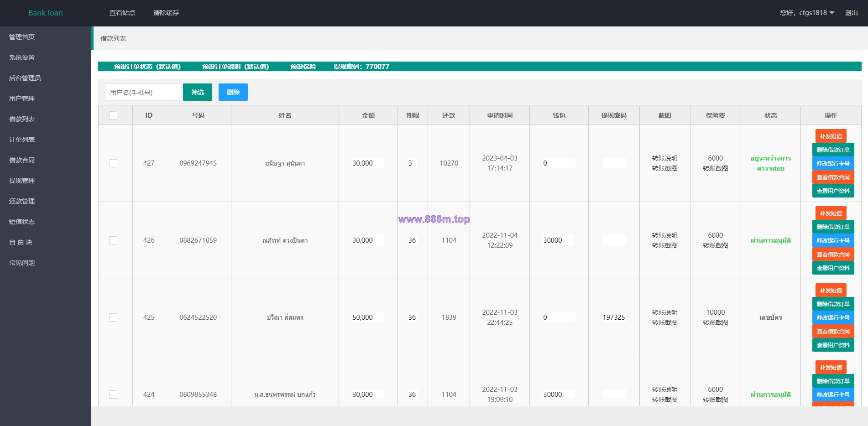Edit the 期限 field in row 427

[x=413, y=163]
